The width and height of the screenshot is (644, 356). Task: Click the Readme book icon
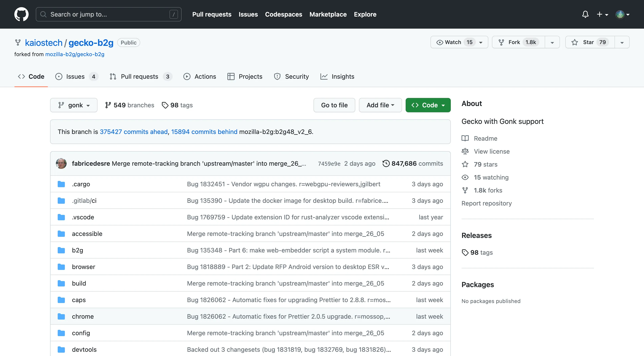click(465, 138)
